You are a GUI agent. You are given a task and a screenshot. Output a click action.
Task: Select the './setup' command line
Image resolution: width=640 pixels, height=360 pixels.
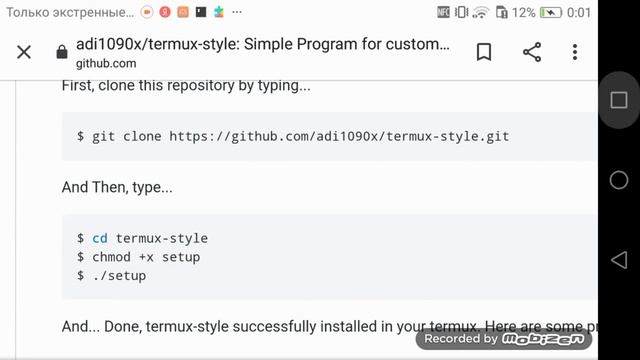pyautogui.click(x=111, y=276)
